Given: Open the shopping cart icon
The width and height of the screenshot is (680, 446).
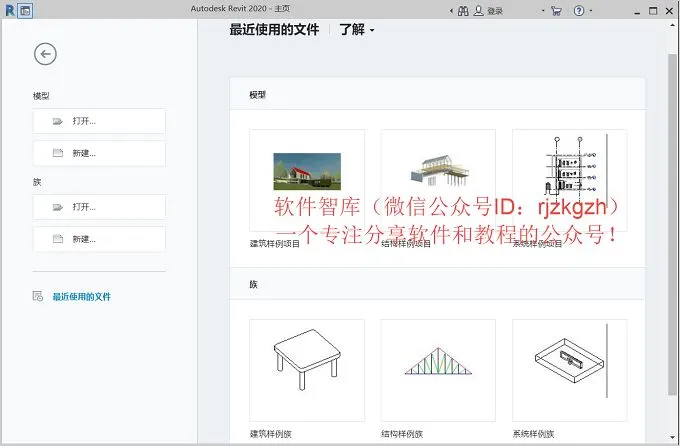Looking at the screenshot, I should click(556, 11).
